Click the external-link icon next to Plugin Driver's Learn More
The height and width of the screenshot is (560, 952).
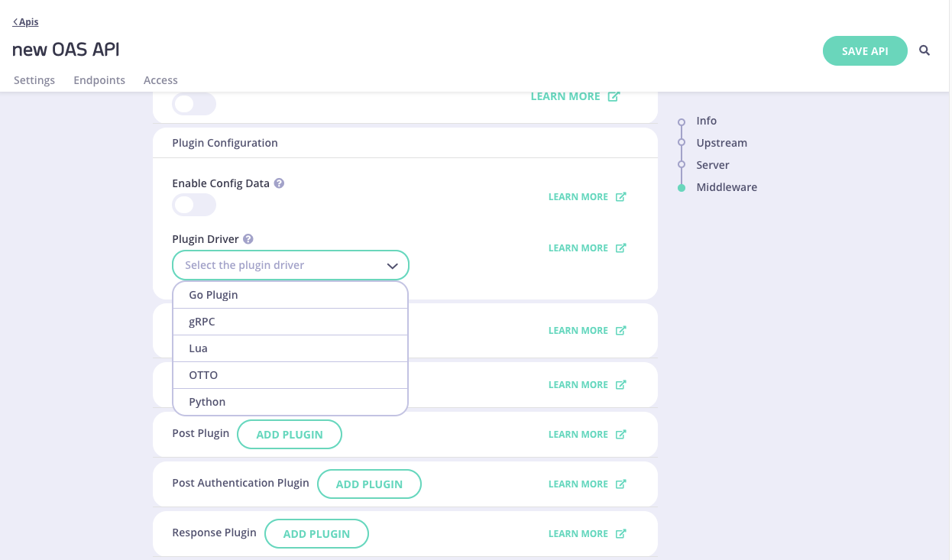click(620, 248)
